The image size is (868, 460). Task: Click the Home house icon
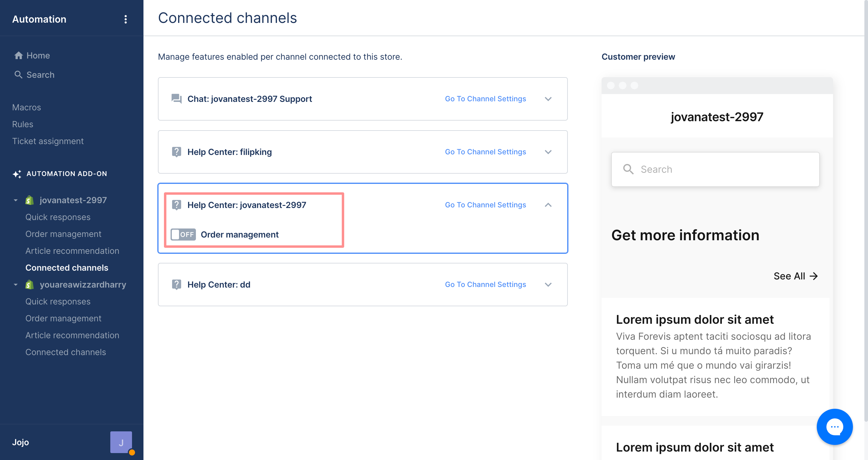(18, 55)
